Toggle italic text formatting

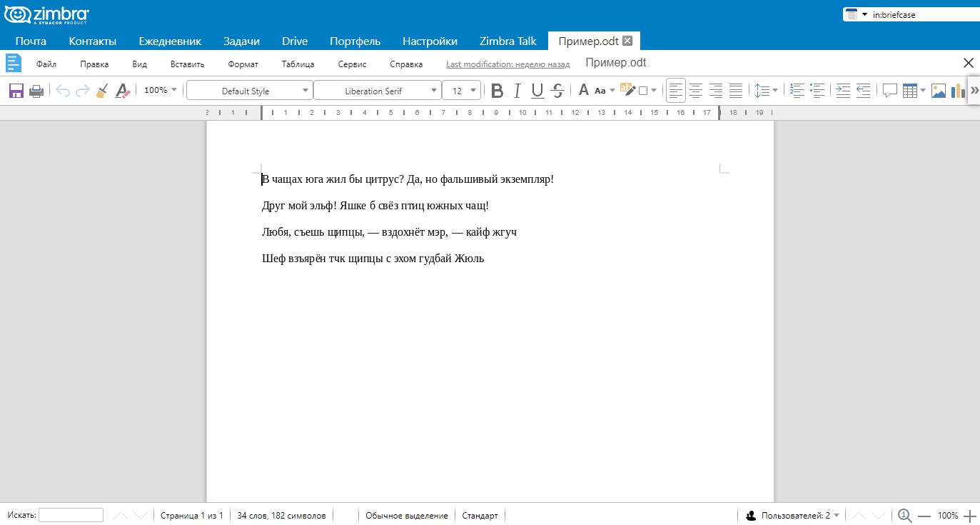[x=517, y=91]
